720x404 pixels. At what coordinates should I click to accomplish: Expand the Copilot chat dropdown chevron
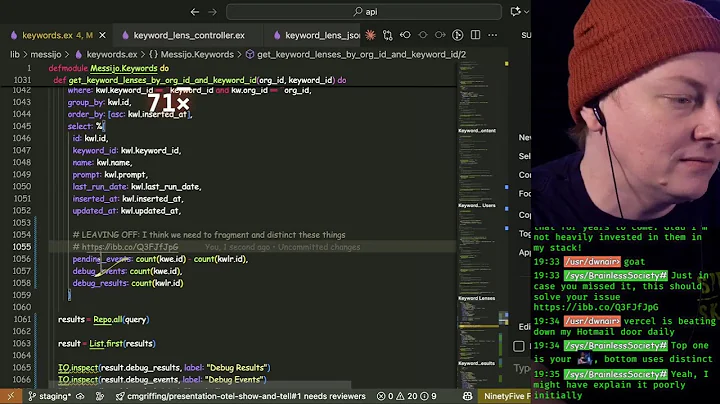(527, 12)
